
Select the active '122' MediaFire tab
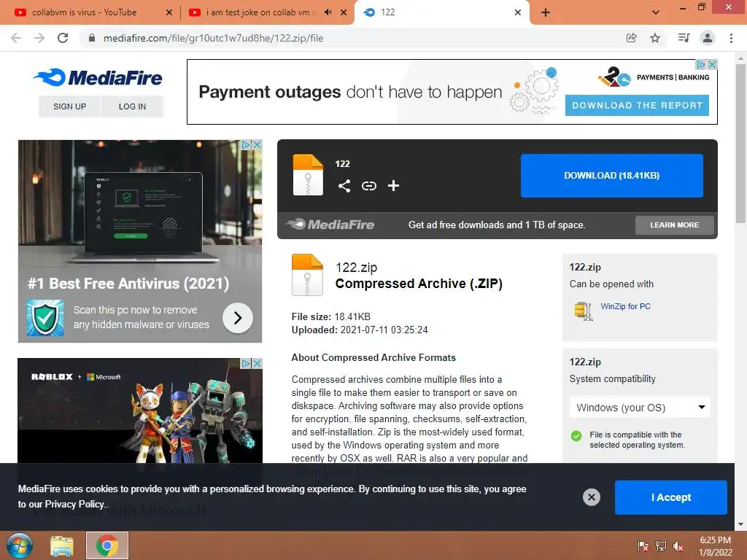[x=441, y=12]
